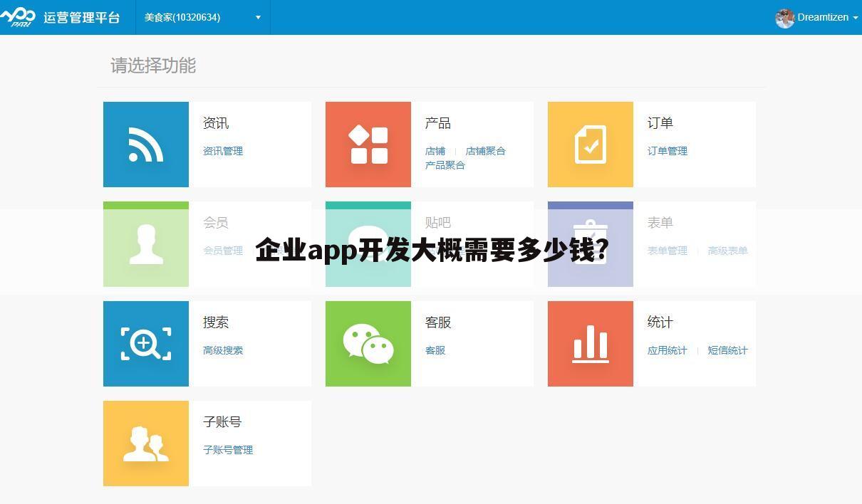Click the 搜索 card title

pyautogui.click(x=216, y=322)
